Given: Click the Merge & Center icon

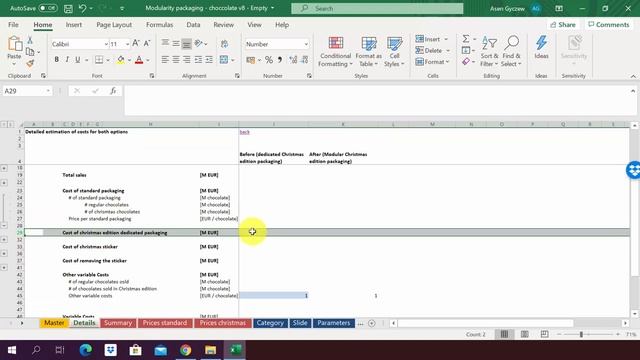Looking at the screenshot, I should [x=224, y=60].
